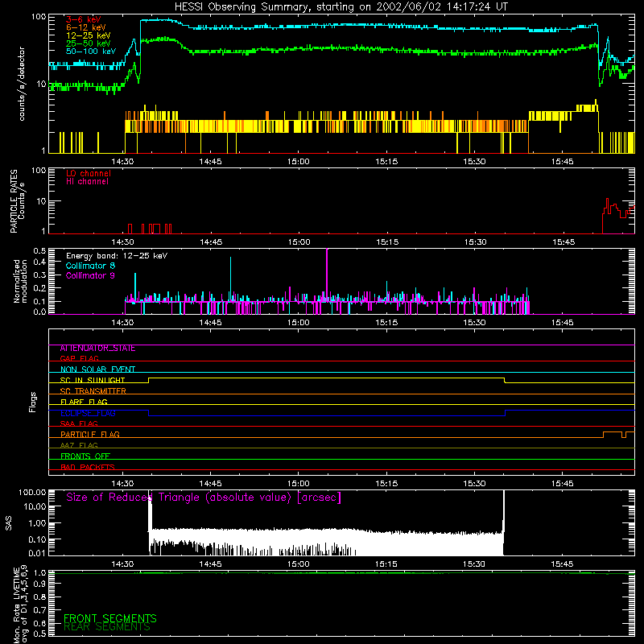The width and height of the screenshot is (644, 644).
Task: Click the ATTENUATOR_STATE flag label
Action: (97, 349)
